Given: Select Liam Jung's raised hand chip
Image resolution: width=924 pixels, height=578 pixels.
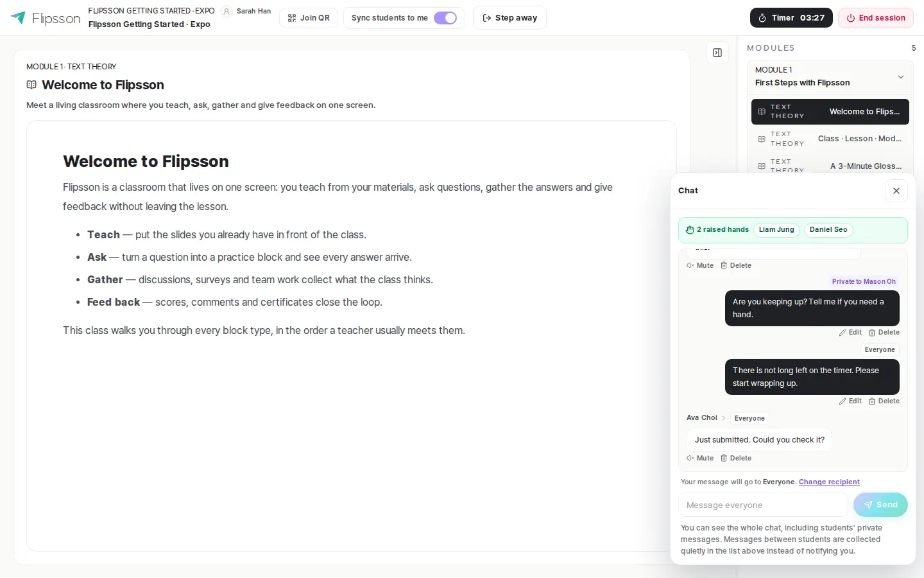Looking at the screenshot, I should (776, 230).
